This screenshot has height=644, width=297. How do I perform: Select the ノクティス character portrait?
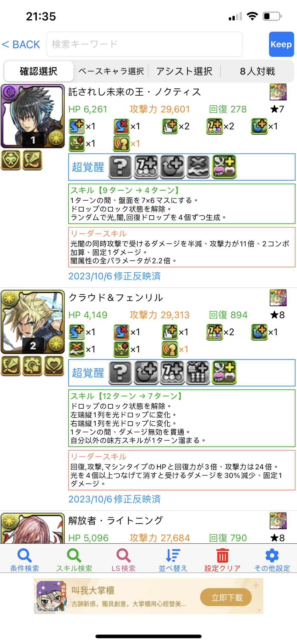(x=33, y=116)
